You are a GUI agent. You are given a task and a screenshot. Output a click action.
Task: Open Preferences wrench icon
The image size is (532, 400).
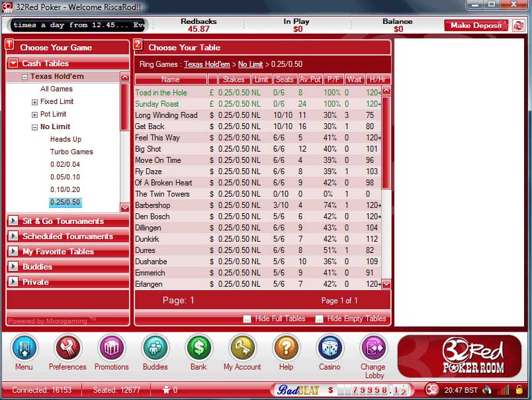[67, 348]
